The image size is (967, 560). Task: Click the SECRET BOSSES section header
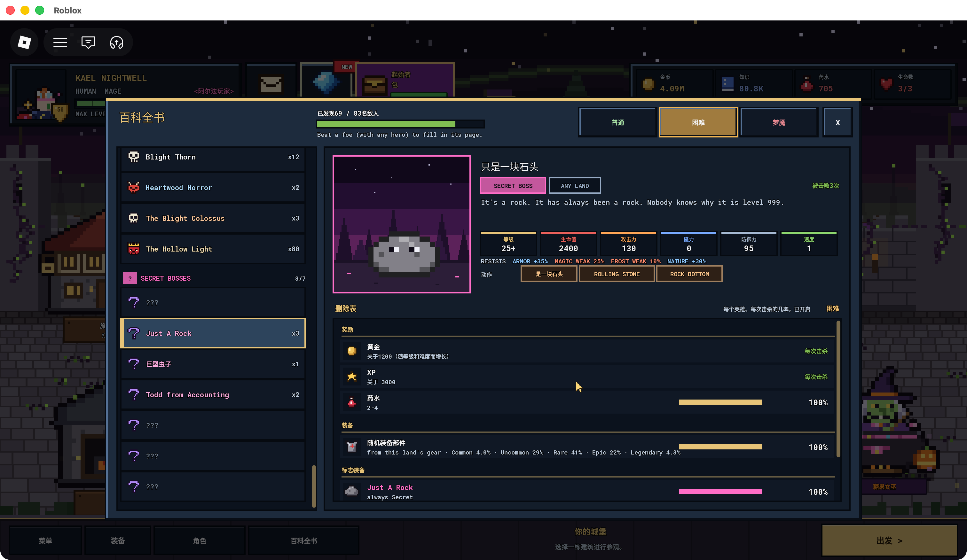pyautogui.click(x=214, y=278)
